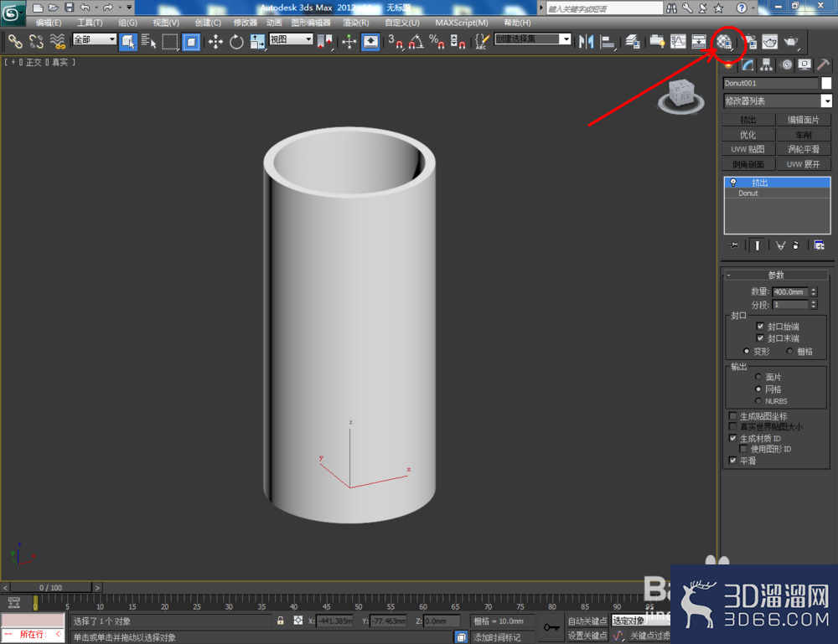838x644 pixels.
Task: Click the 编辑面片 modifier button
Action: 804,120
